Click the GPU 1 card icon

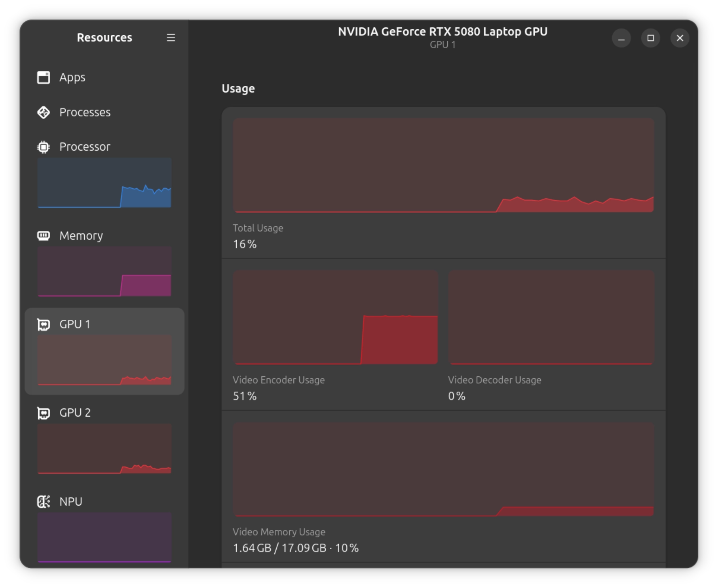44,324
